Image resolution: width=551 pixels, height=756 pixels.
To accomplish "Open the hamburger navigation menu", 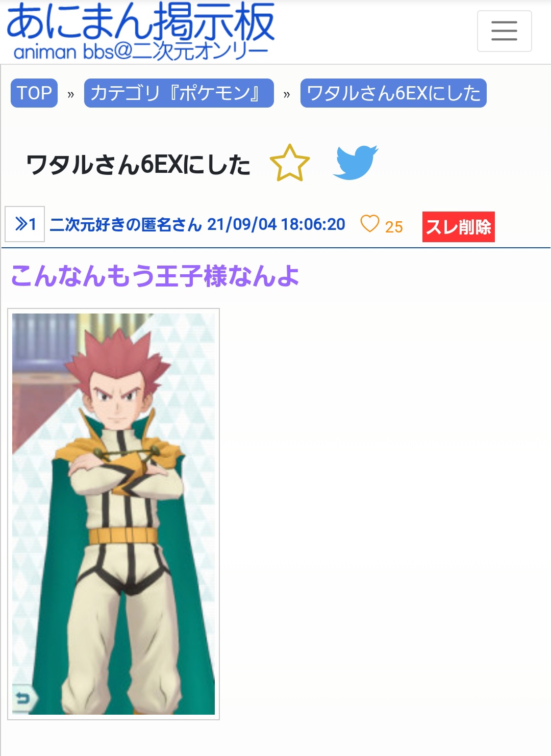I will click(504, 31).
